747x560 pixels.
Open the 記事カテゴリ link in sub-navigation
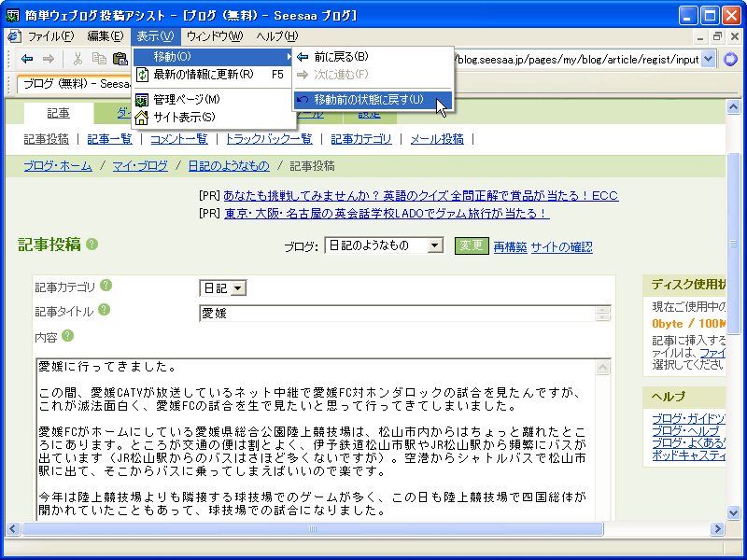(361, 139)
